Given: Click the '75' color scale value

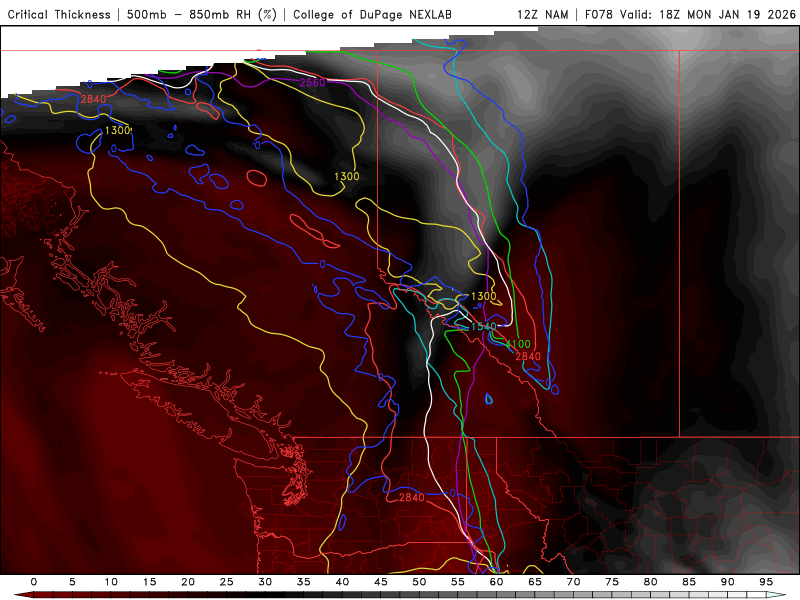Looking at the screenshot, I should (x=612, y=582).
